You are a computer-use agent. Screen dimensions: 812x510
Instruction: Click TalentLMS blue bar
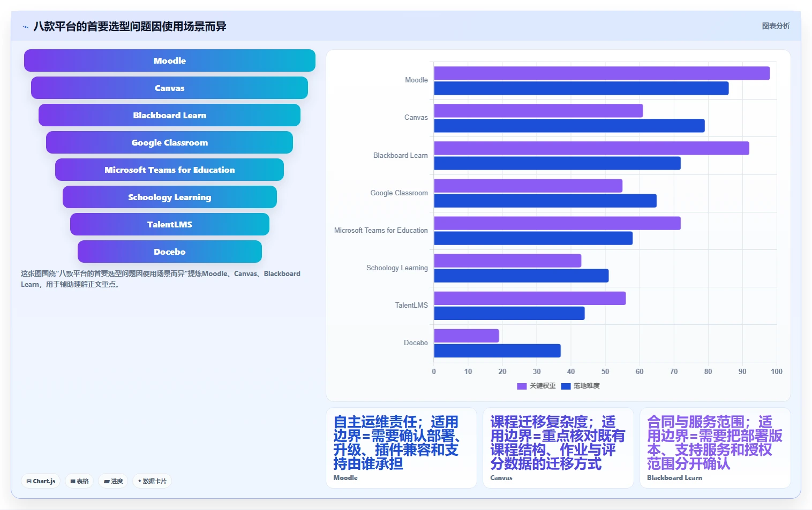(509, 313)
